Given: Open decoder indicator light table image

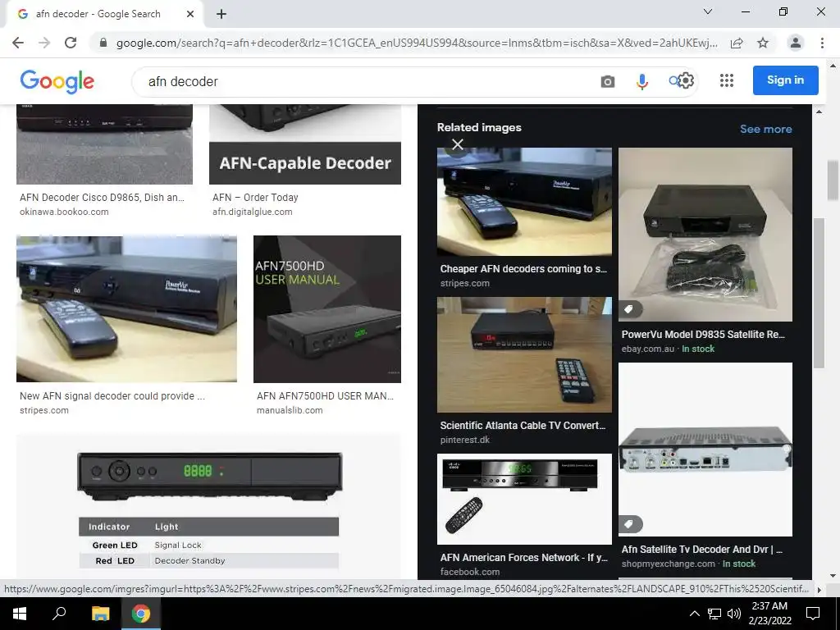Looking at the screenshot, I should tap(208, 506).
